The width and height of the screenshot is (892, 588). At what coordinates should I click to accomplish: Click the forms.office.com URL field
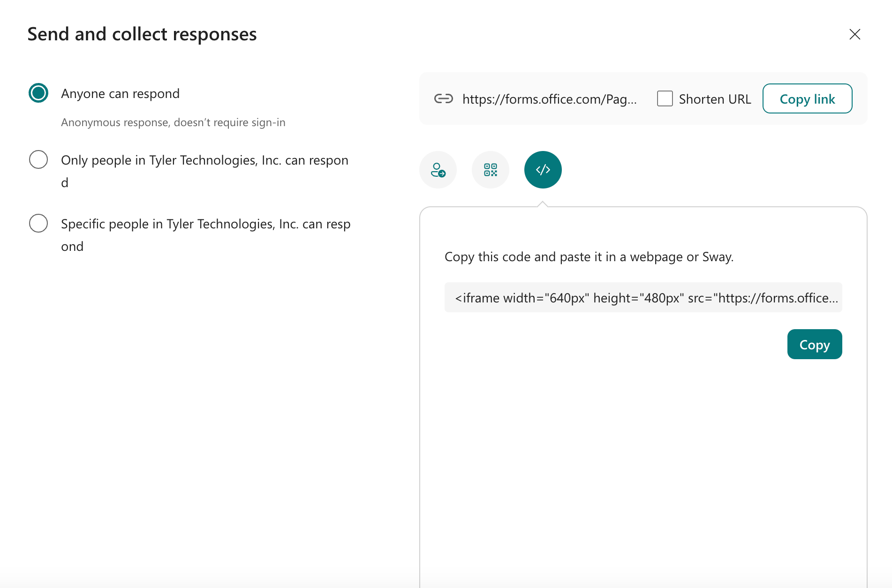coord(549,99)
